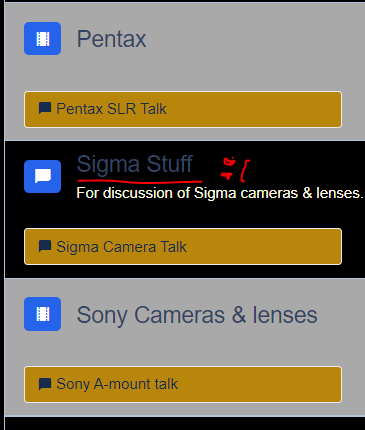Open the Sigma Camera Talk forum
The image size is (365, 430).
pos(183,247)
